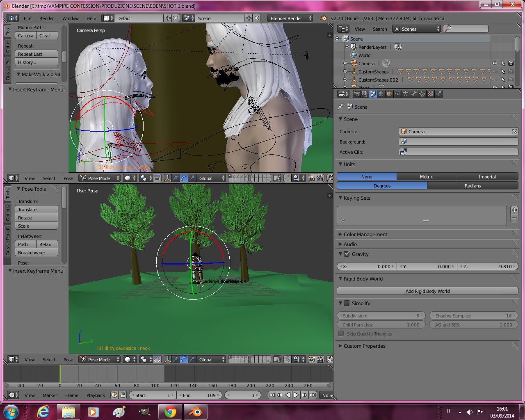Click the pin icon beside Scene
Viewport: 525px width, 420px height.
click(x=340, y=107)
